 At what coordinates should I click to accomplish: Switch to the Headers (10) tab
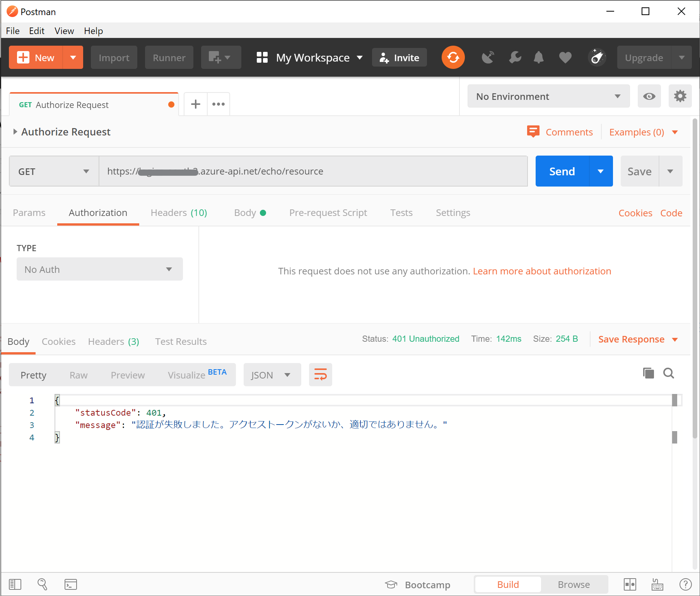(x=179, y=212)
